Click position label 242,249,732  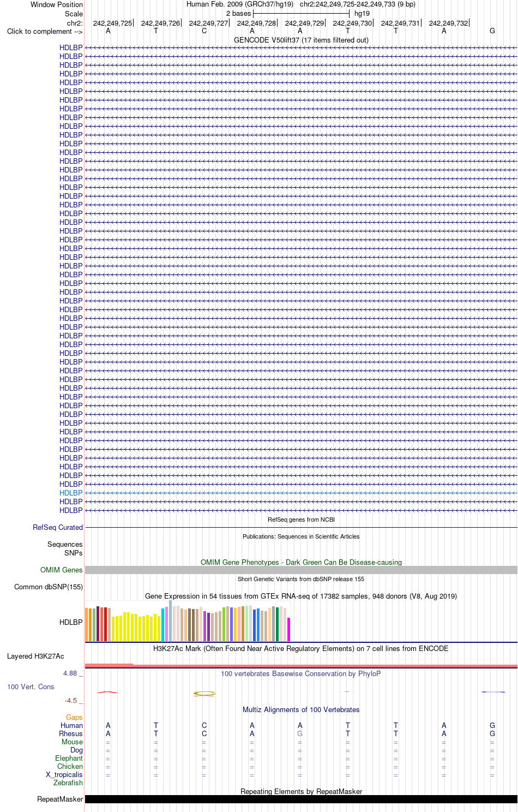click(448, 23)
